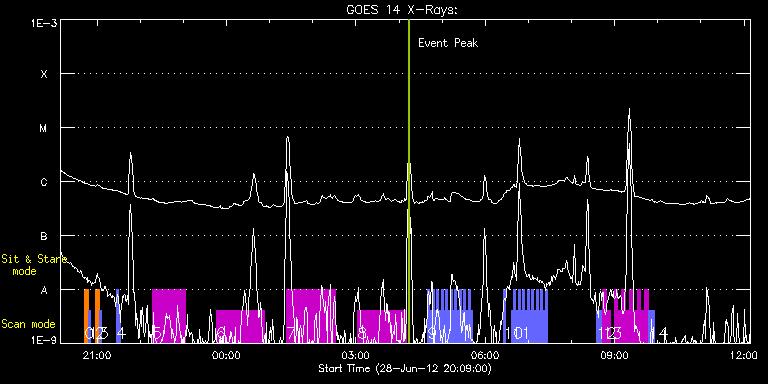This screenshot has width=768, height=384.
Task: Click the "03:00" time axis label
Action: [357, 356]
